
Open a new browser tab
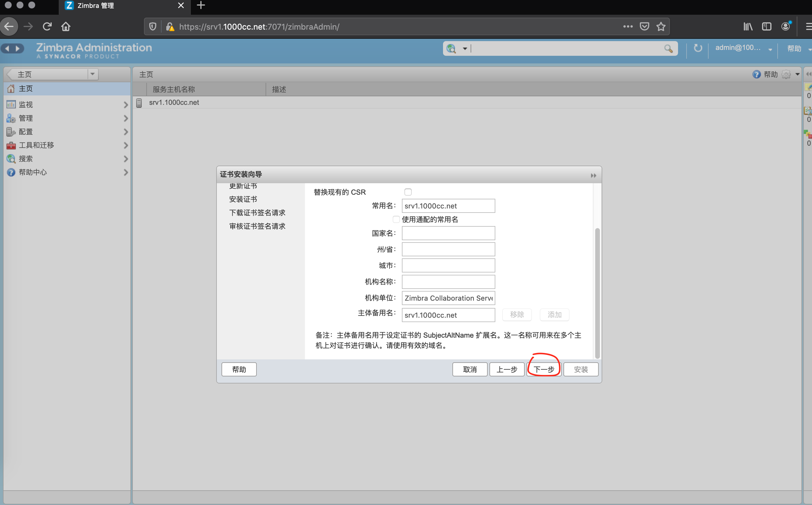201,5
